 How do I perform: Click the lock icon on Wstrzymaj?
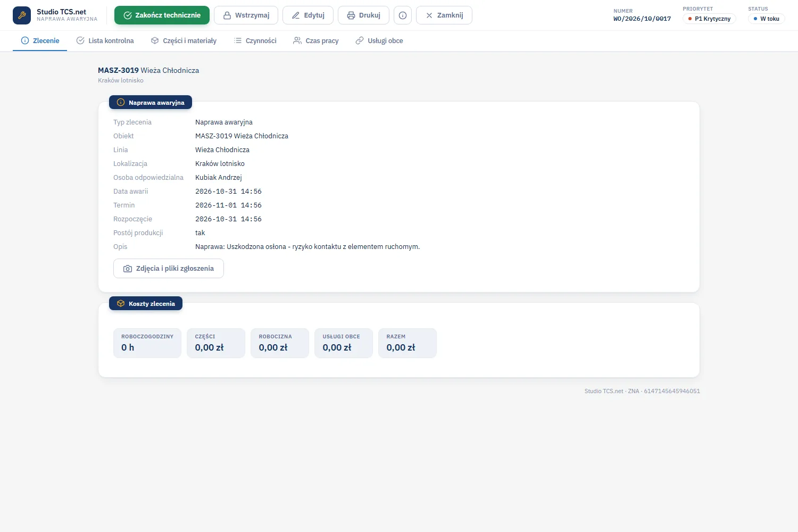pyautogui.click(x=227, y=15)
